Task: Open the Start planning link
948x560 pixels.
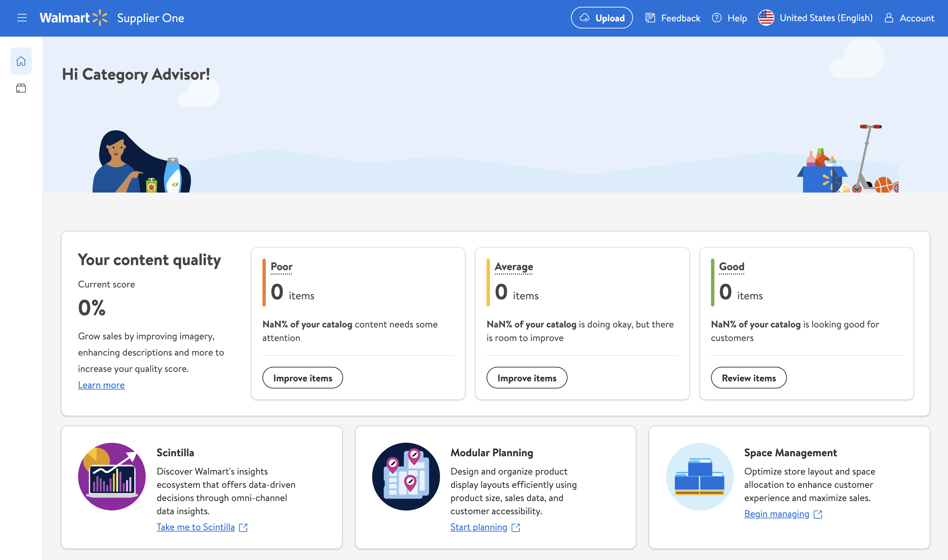Action: (485, 527)
